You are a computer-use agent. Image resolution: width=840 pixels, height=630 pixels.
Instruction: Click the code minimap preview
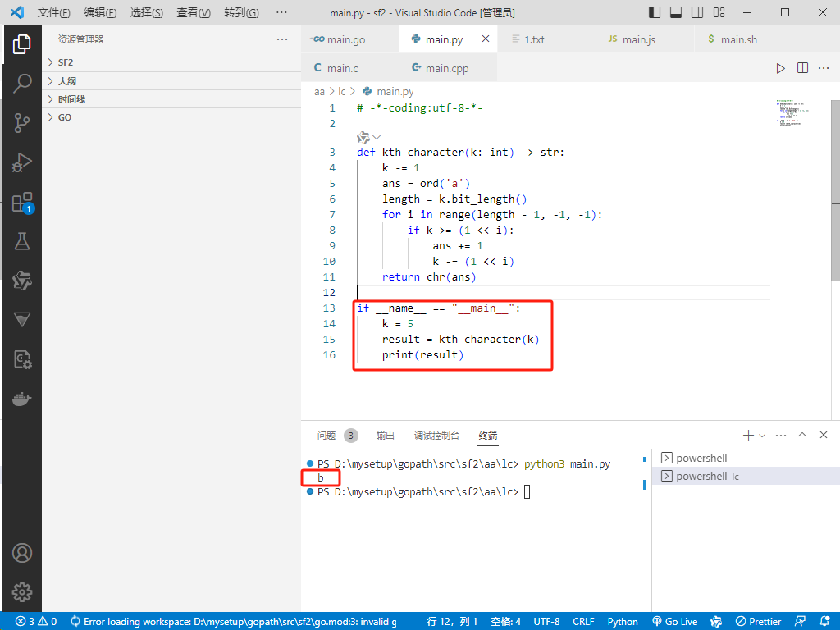point(793,112)
